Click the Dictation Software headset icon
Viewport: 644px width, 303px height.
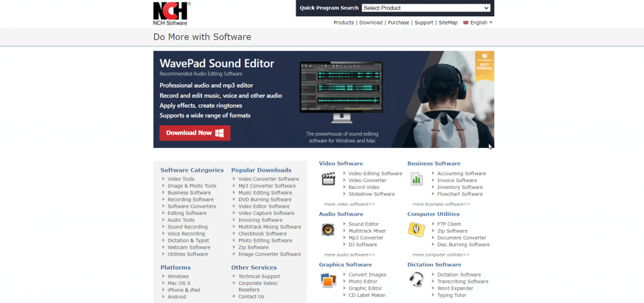416,280
